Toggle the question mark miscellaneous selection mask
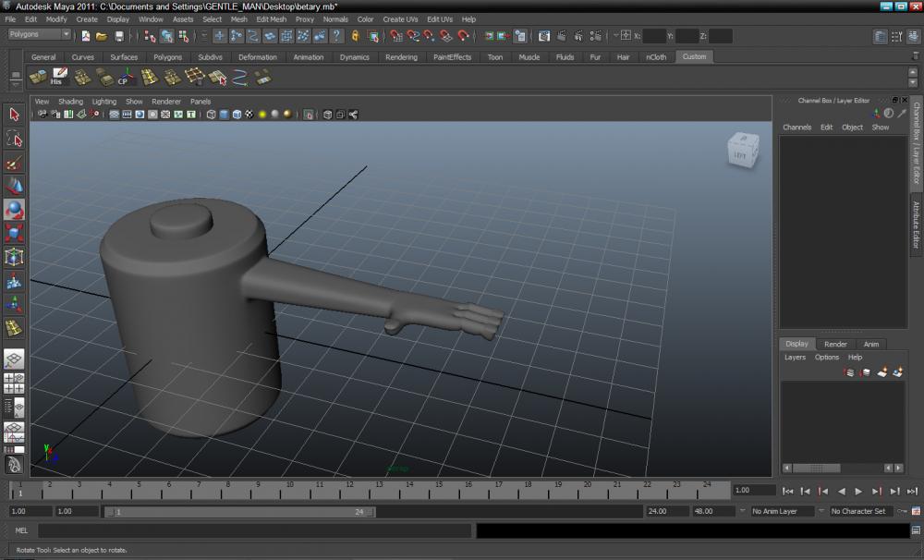924x560 pixels. (x=336, y=37)
